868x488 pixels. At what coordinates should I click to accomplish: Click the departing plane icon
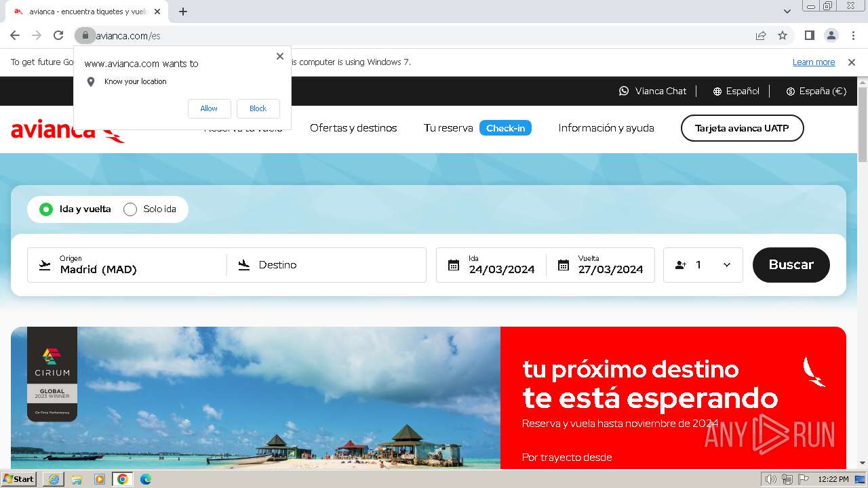[45, 265]
